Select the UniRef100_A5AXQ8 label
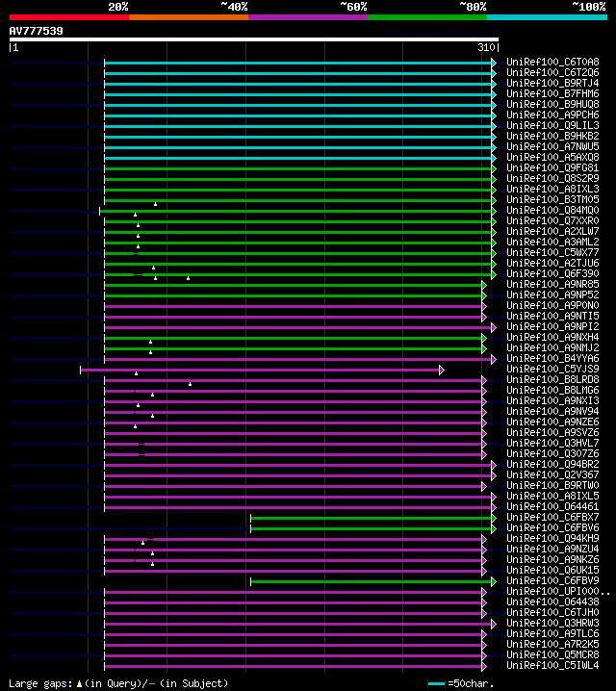 tap(552, 157)
